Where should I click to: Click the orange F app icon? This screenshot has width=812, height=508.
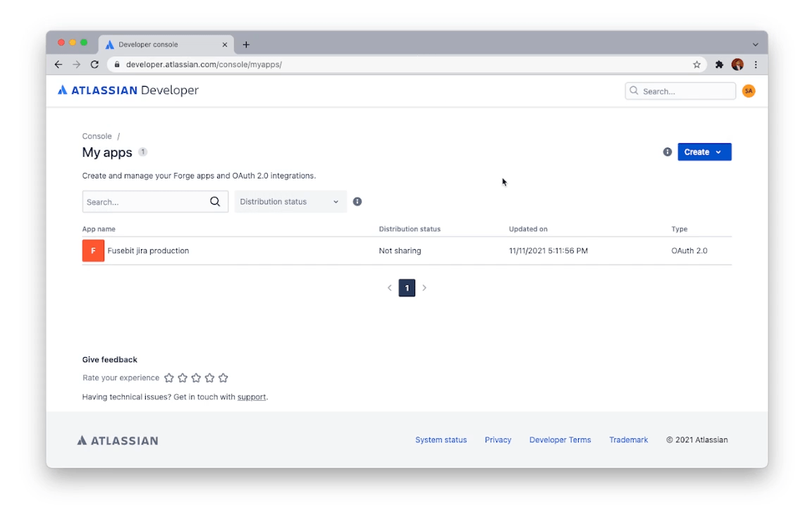[93, 250]
